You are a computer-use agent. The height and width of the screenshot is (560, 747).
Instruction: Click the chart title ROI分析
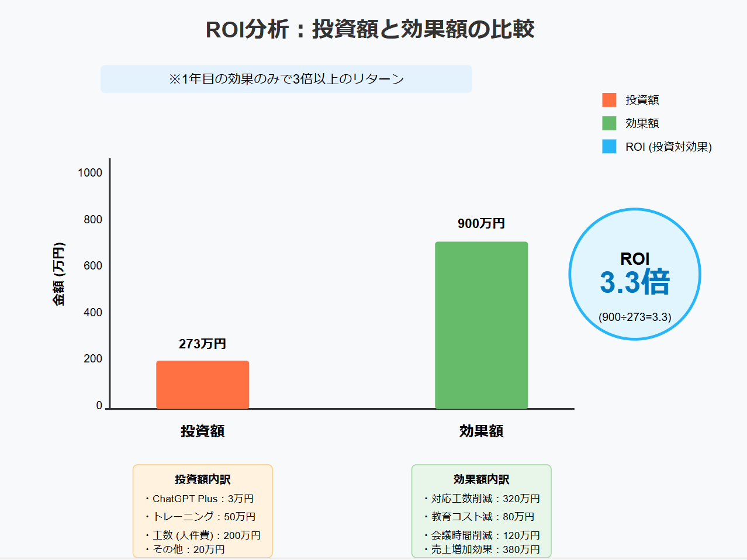[370, 29]
